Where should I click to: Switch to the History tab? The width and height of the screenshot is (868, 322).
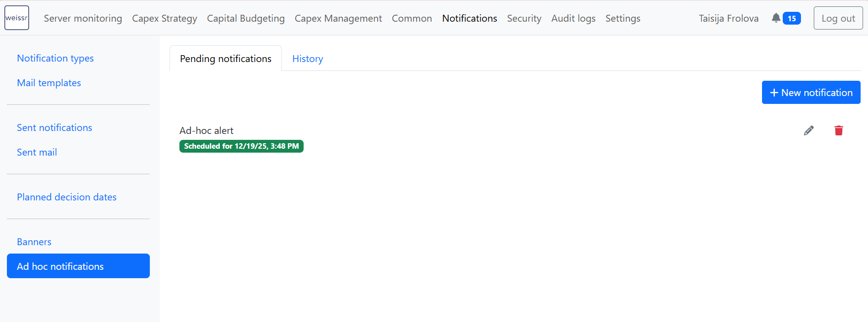click(308, 59)
